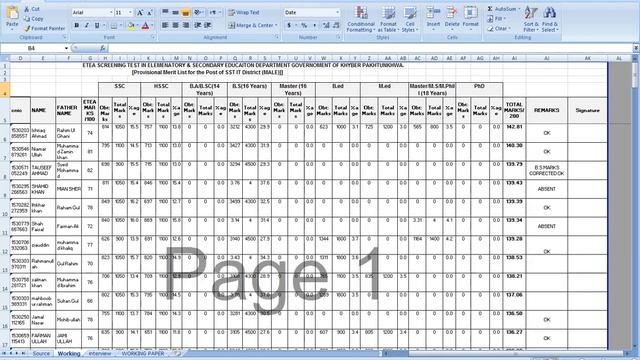Apply Accounting Number Format dollar sign
Image resolution: width=640 pixels, height=360 pixels.
click(289, 25)
